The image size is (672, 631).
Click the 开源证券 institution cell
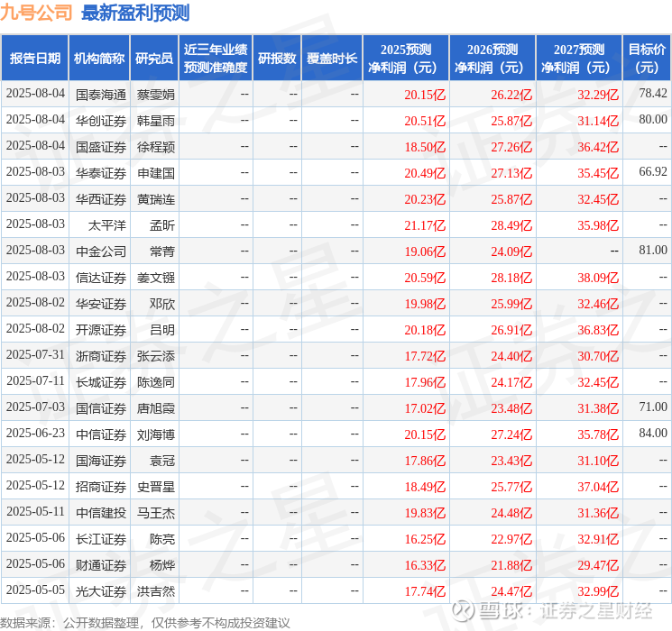(101, 330)
